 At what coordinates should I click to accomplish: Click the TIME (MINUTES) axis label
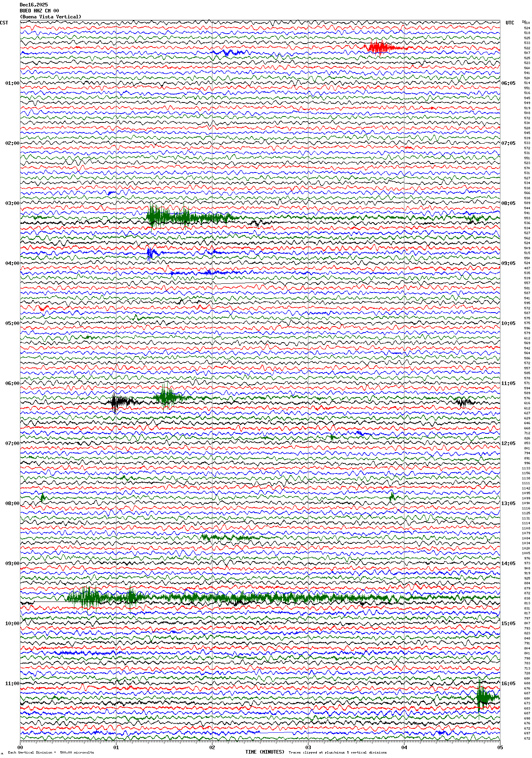tap(264, 752)
